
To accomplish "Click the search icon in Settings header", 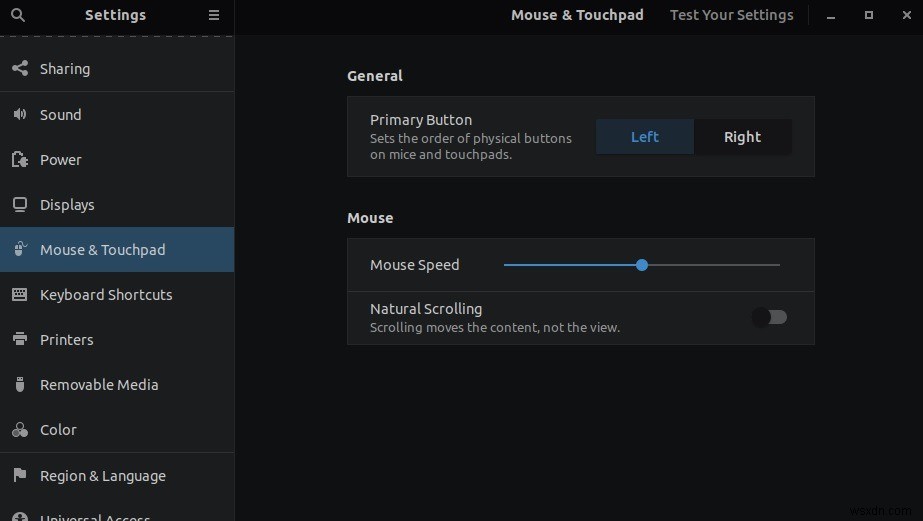I will click(18, 15).
